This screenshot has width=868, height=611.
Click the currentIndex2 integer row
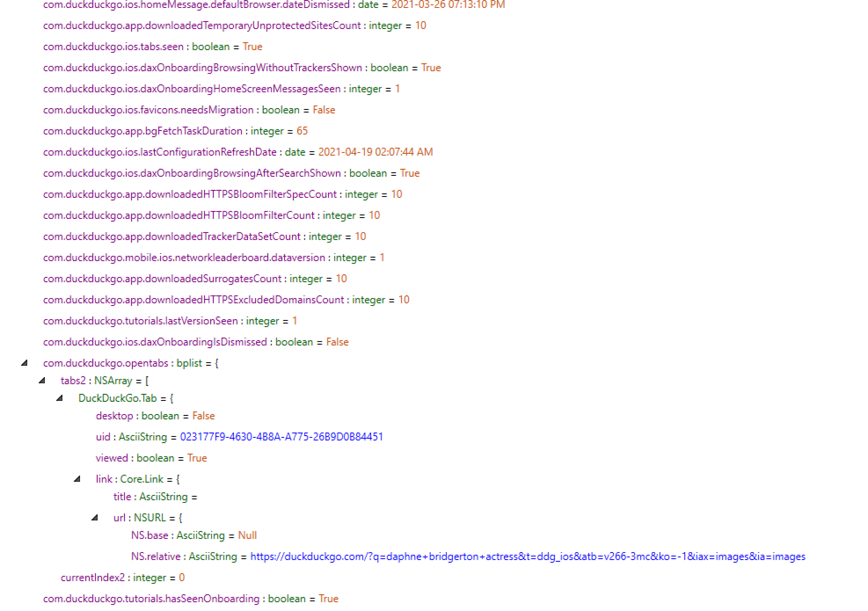pyautogui.click(x=123, y=578)
